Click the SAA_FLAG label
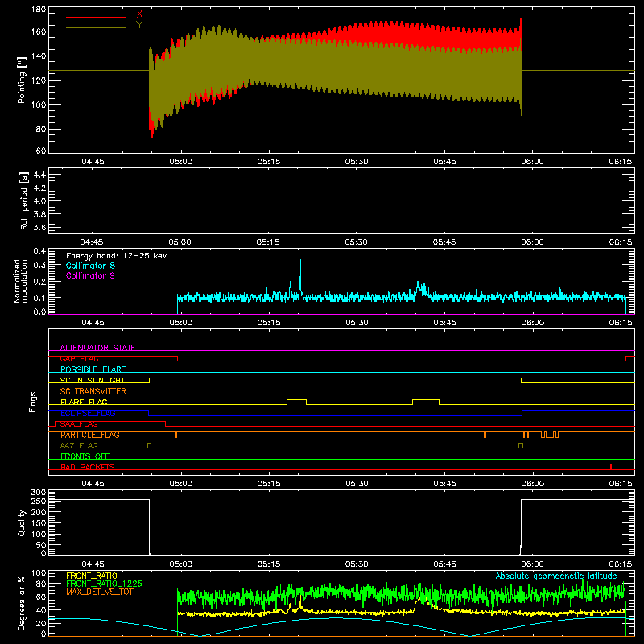The width and height of the screenshot is (644, 644). point(79,424)
